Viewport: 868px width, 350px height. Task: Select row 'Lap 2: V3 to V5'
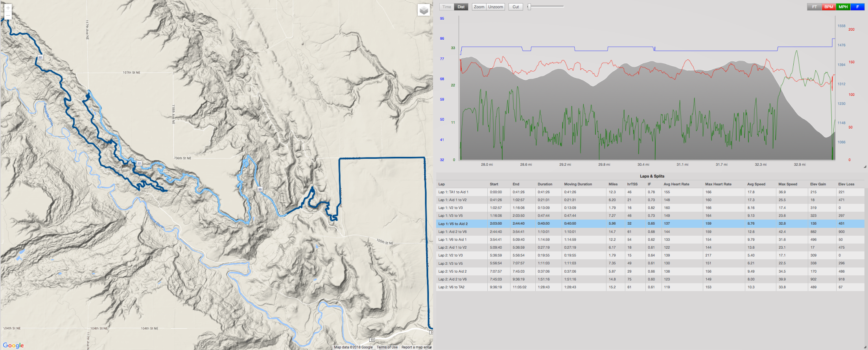[x=650, y=263]
